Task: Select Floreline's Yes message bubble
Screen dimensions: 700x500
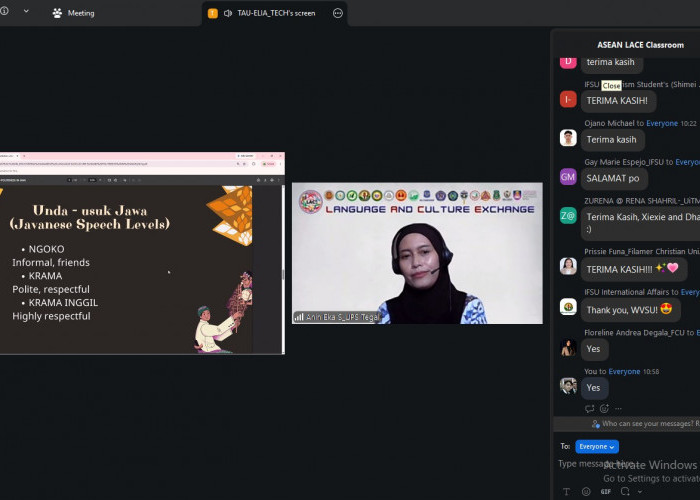Action: pos(594,349)
